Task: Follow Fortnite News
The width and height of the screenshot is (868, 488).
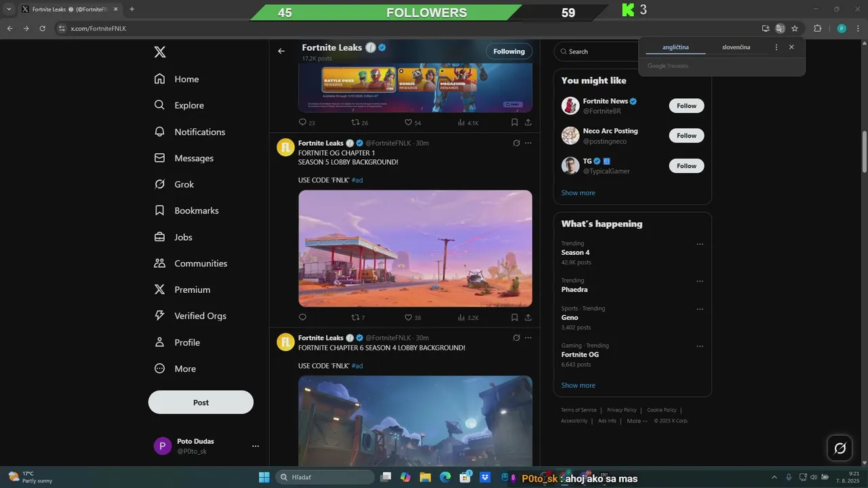Action: click(x=686, y=106)
